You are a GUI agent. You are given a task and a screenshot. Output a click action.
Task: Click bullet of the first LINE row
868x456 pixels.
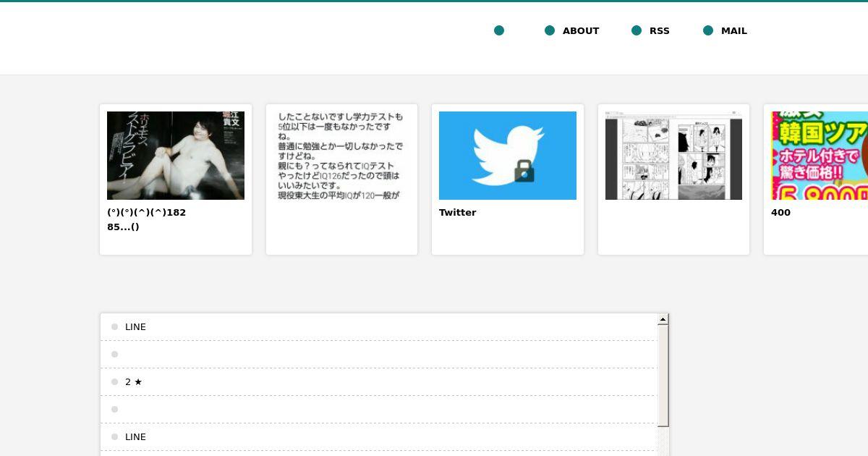pyautogui.click(x=114, y=327)
